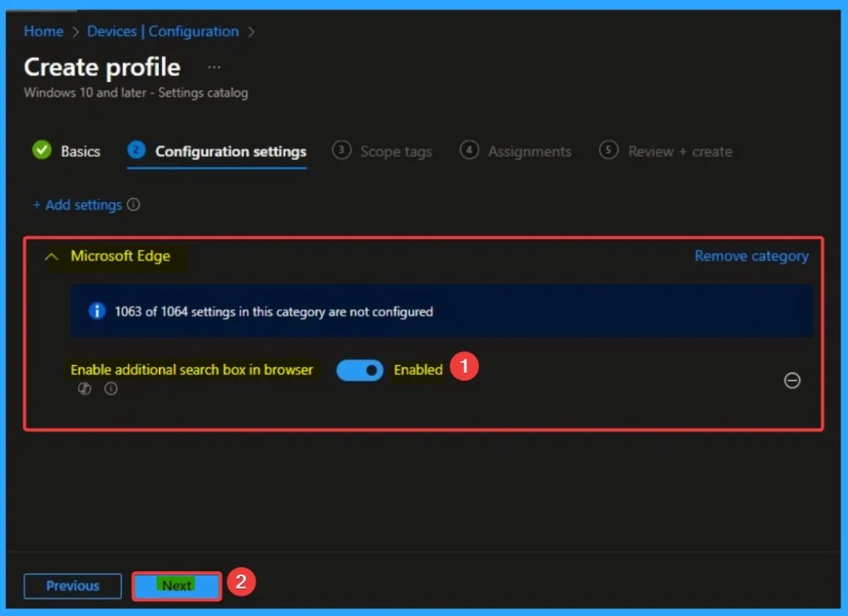Screen dimensions: 848x616
Task: Open the Home breadcrumb link
Action: click(x=43, y=31)
